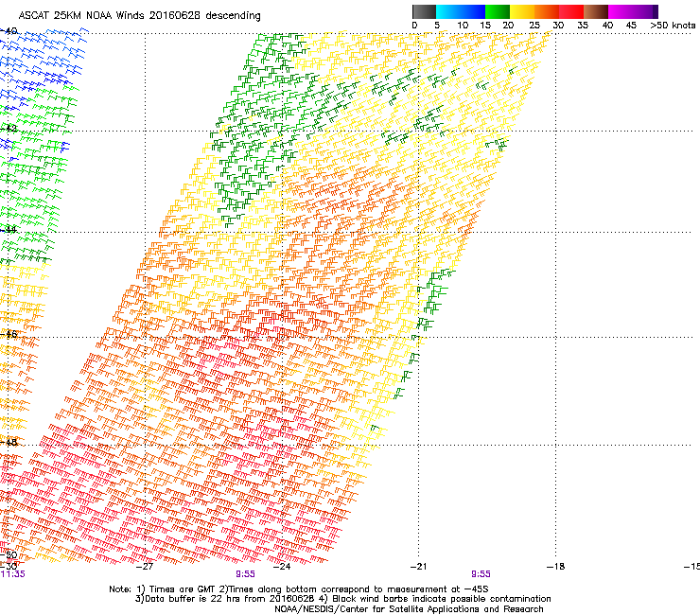The width and height of the screenshot is (700, 615).
Task: Click the '>50 knots' legend label
Action: [673, 26]
